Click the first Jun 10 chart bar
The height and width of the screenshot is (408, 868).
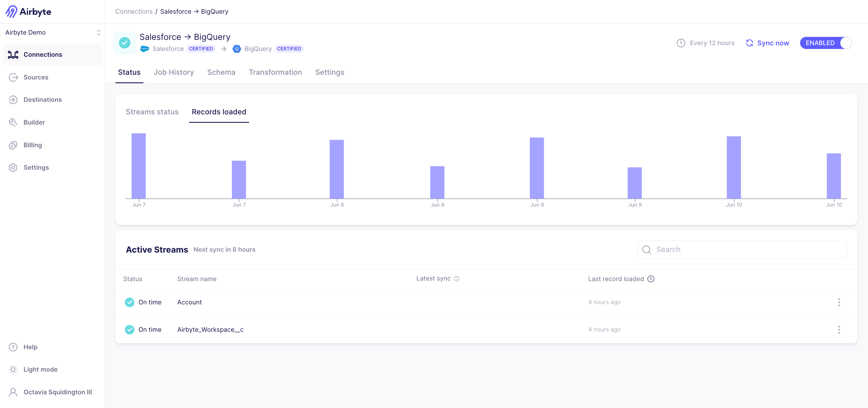coord(733,167)
